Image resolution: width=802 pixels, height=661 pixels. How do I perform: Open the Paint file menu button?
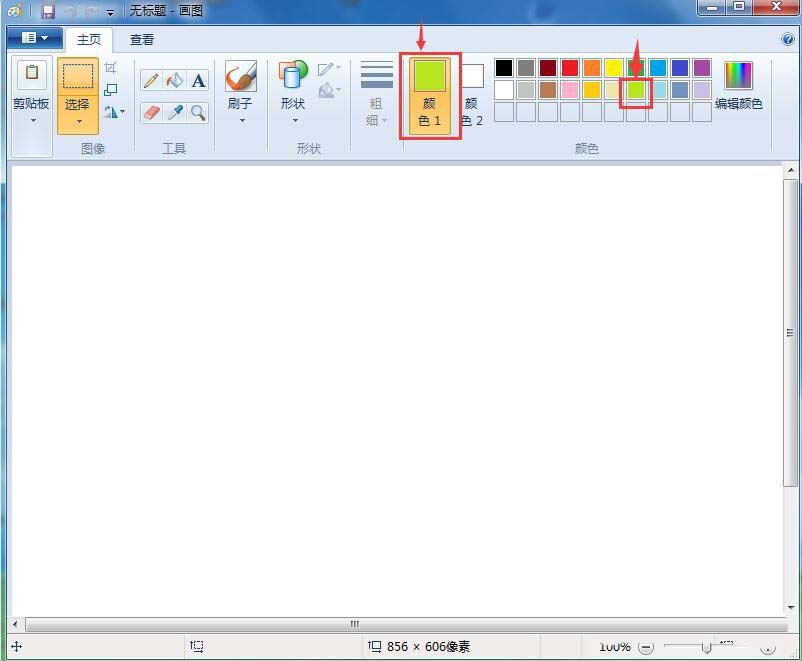pyautogui.click(x=35, y=38)
